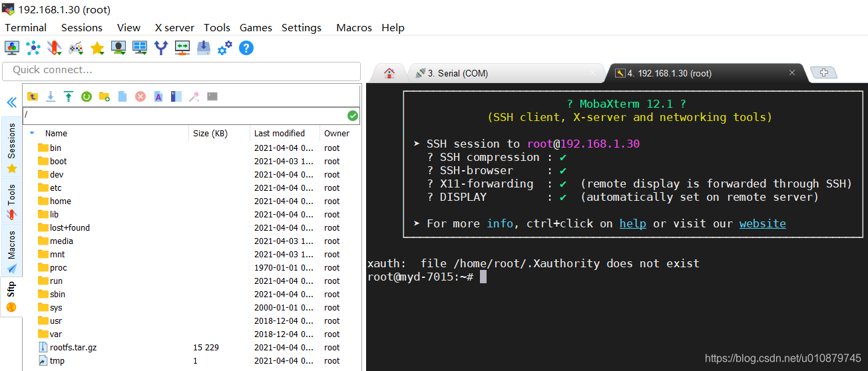Open the View monitor-with-user icon
The height and width of the screenshot is (371, 868).
[118, 48]
